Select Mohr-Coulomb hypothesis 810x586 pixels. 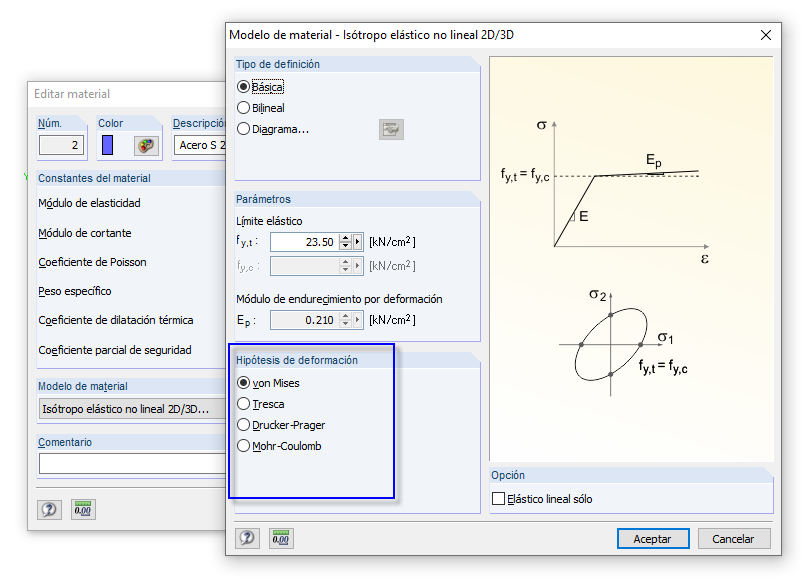point(243,446)
